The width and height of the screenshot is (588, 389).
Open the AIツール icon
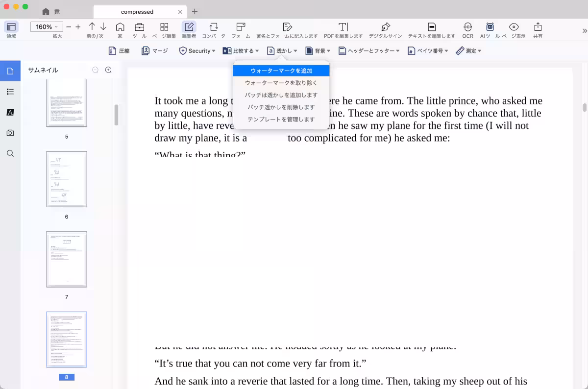click(x=490, y=27)
